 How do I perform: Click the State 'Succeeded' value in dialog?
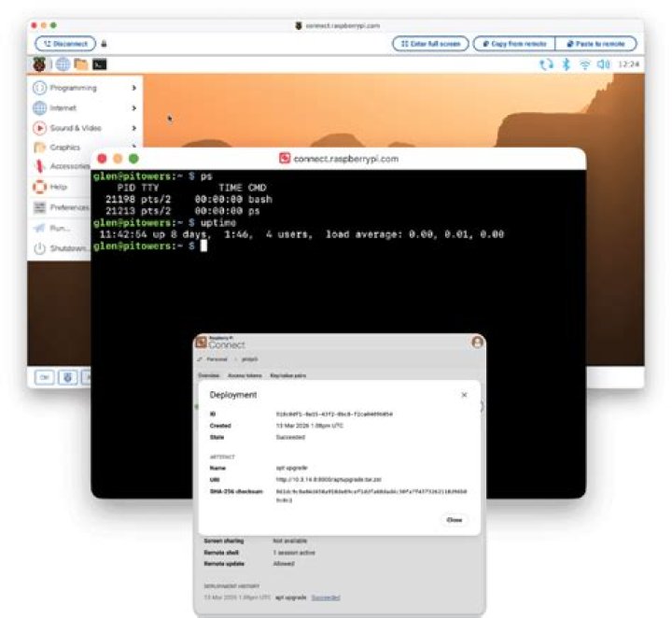(x=290, y=437)
